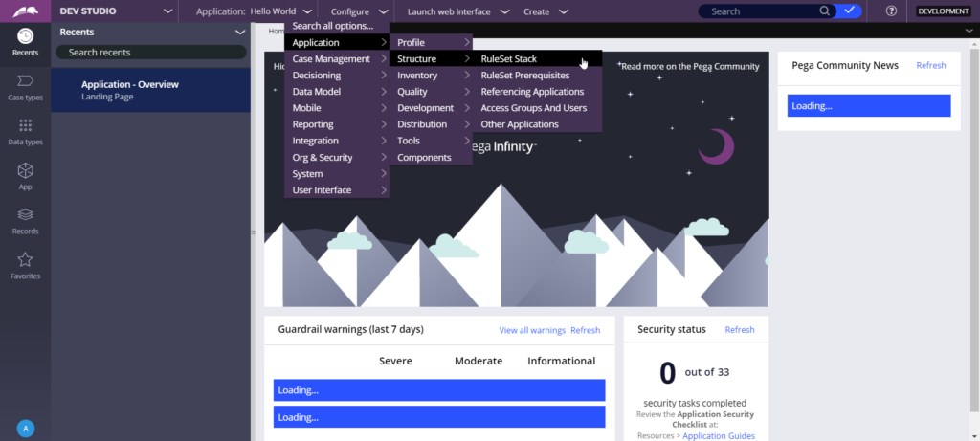Viewport: 980px width, 441px height.
Task: Click the panel splitter handle
Action: (253, 232)
